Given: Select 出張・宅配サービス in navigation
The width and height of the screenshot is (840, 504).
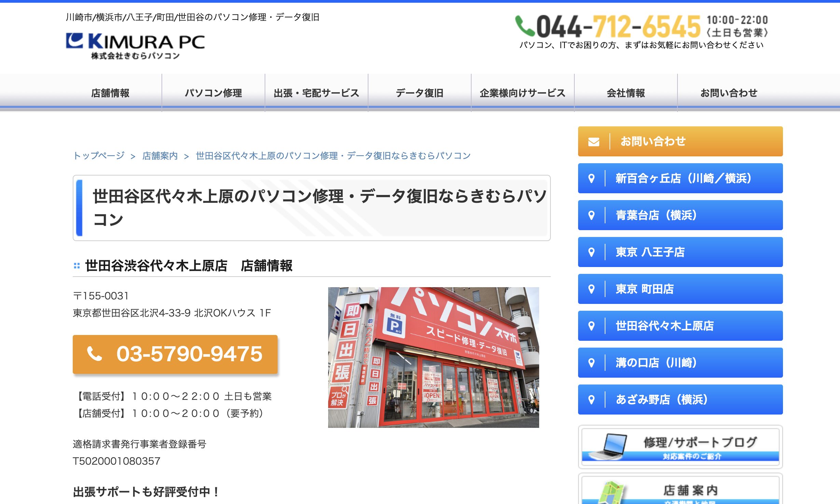Looking at the screenshot, I should [317, 93].
